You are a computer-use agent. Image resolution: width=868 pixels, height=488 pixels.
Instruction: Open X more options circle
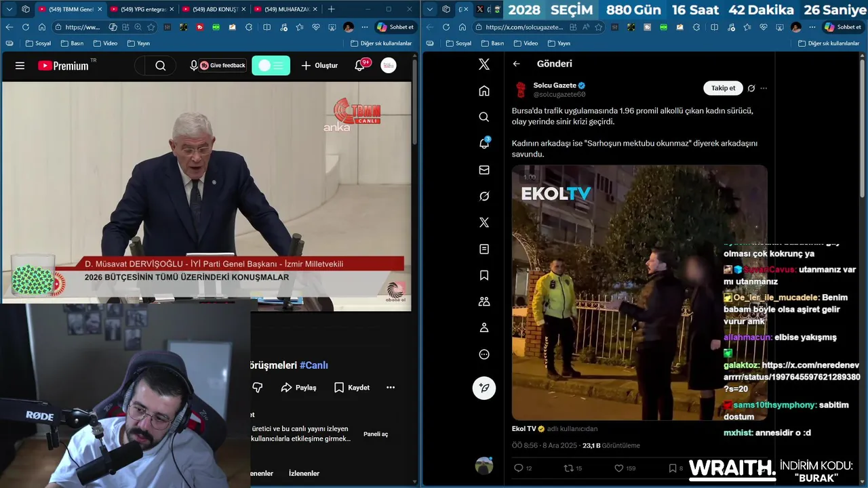click(x=484, y=354)
